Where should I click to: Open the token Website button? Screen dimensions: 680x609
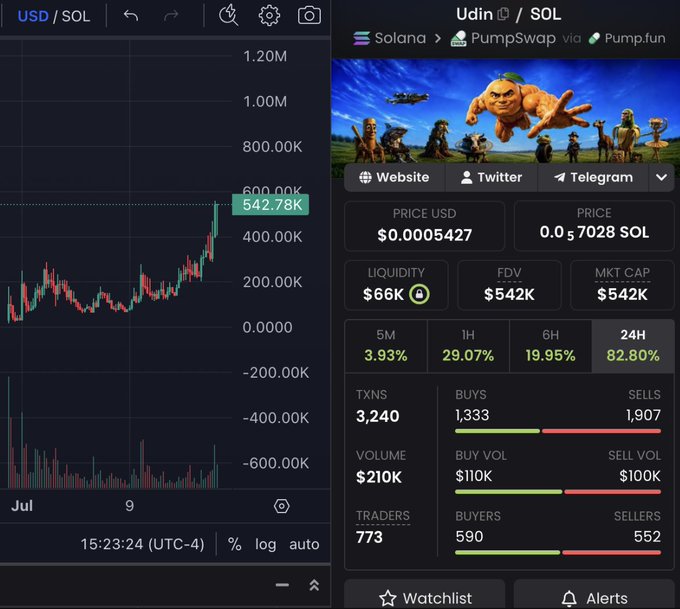tap(394, 177)
